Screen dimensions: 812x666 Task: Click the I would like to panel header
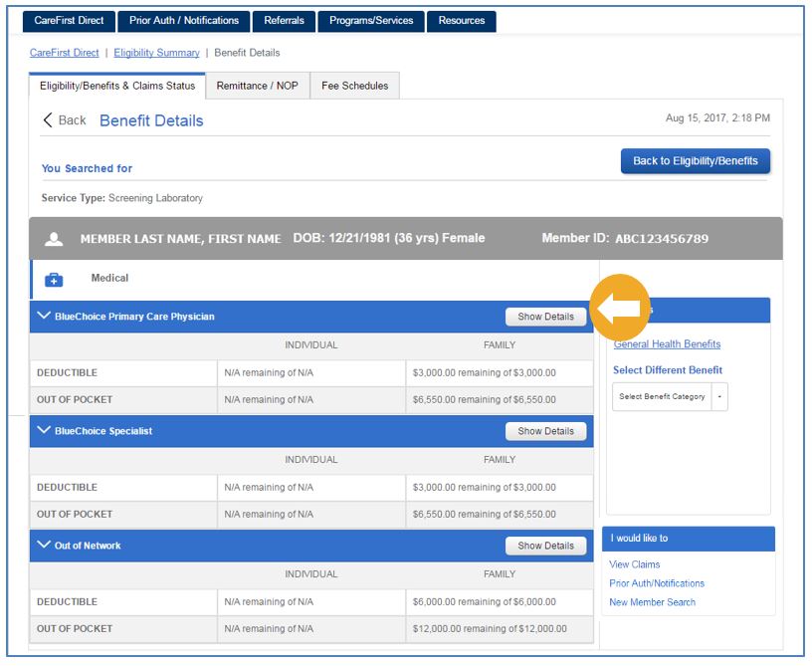pyautogui.click(x=689, y=539)
